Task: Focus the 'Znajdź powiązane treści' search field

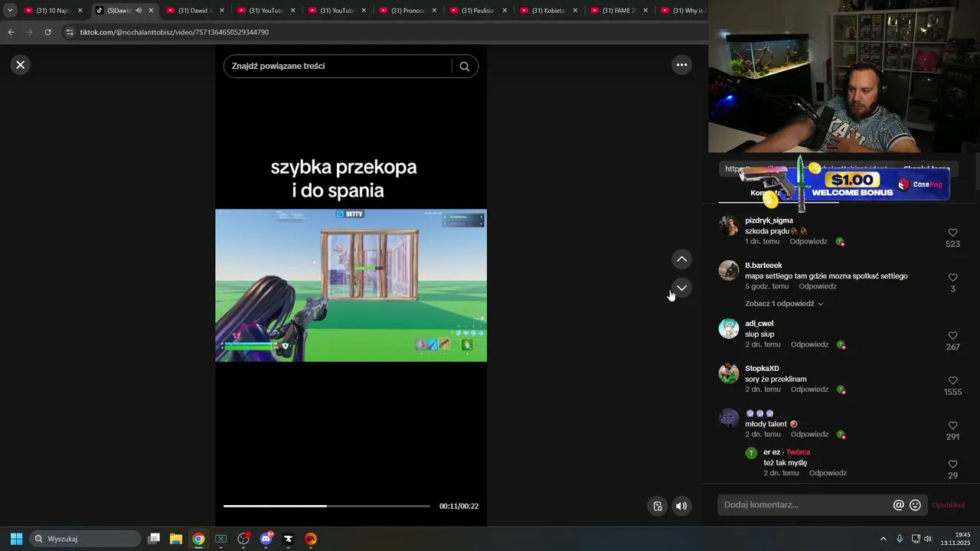Action: [337, 67]
